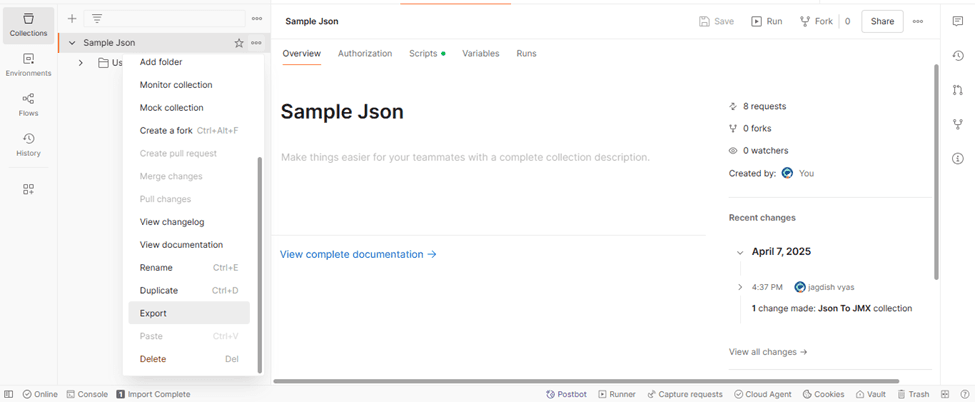Open the History sidebar tab
The width and height of the screenshot is (975, 402).
[x=29, y=145]
